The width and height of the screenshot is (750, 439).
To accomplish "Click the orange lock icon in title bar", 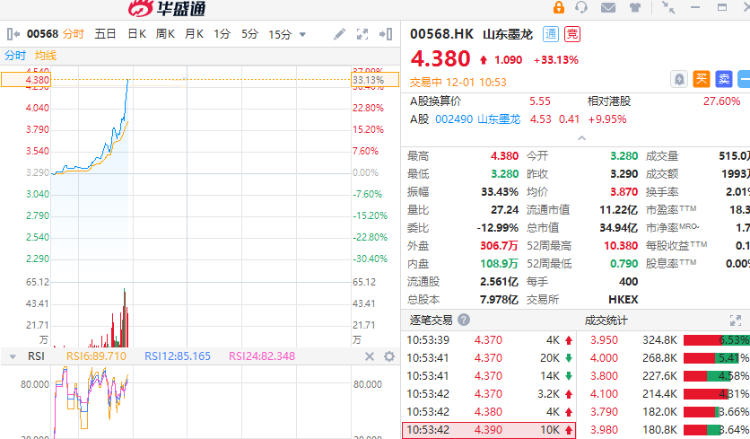I will tap(558, 7).
